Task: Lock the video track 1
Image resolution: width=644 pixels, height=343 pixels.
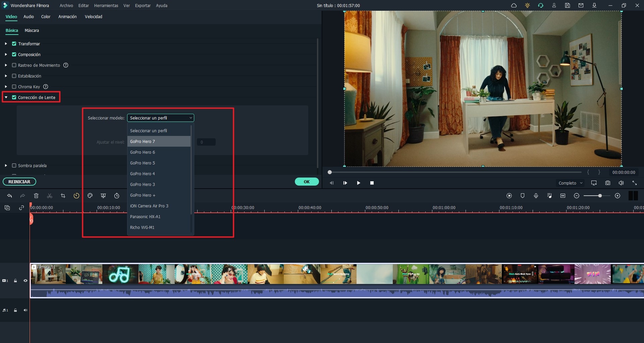Action: coord(15,281)
